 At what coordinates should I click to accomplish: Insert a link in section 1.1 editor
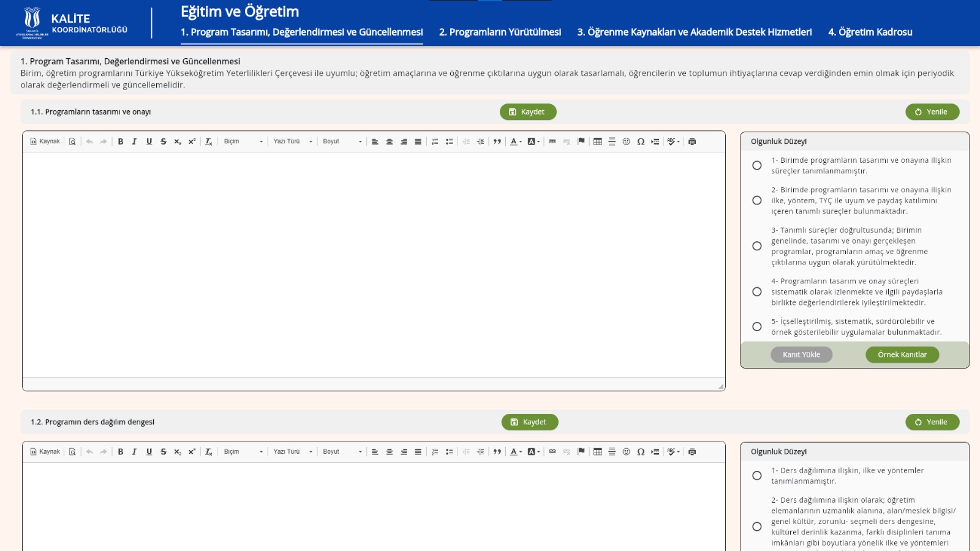(552, 141)
